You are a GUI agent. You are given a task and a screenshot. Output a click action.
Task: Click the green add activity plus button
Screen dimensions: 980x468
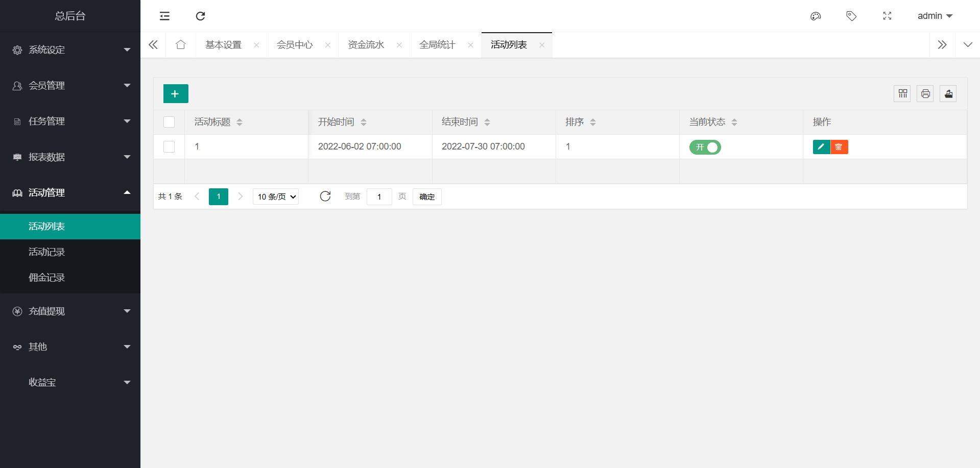176,94
